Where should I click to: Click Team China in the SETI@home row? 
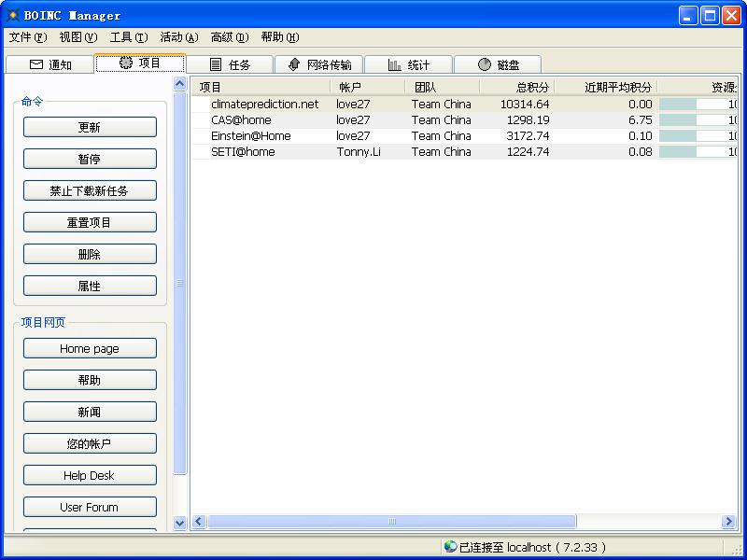[441, 152]
